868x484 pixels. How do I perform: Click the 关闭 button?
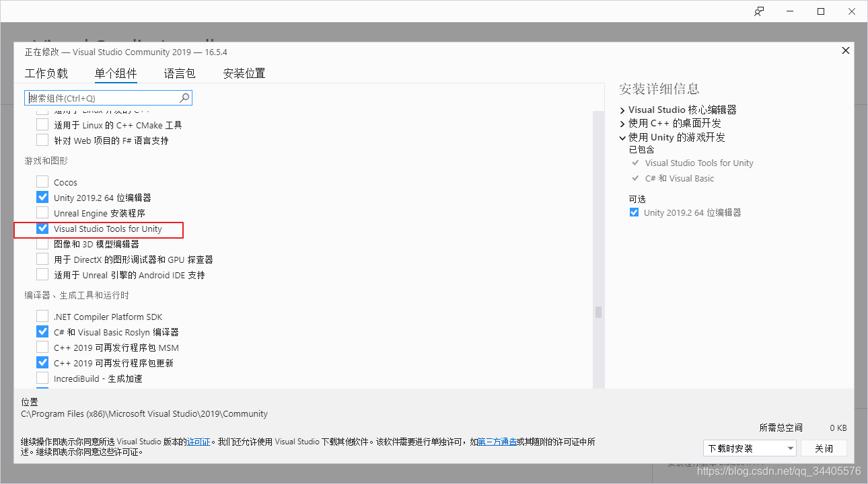pyautogui.click(x=824, y=448)
